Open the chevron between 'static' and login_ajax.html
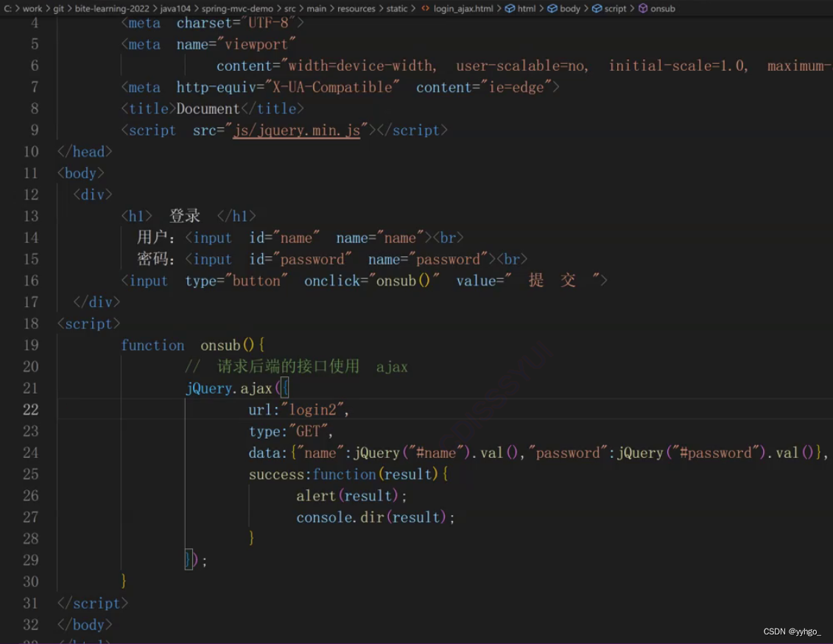This screenshot has height=644, width=833. (x=413, y=9)
